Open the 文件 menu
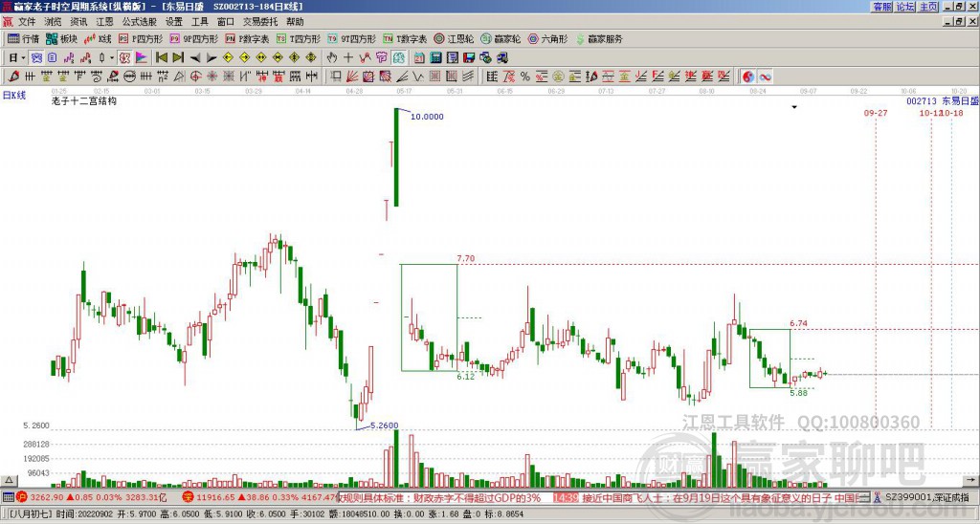The height and width of the screenshot is (524, 980). tap(27, 22)
